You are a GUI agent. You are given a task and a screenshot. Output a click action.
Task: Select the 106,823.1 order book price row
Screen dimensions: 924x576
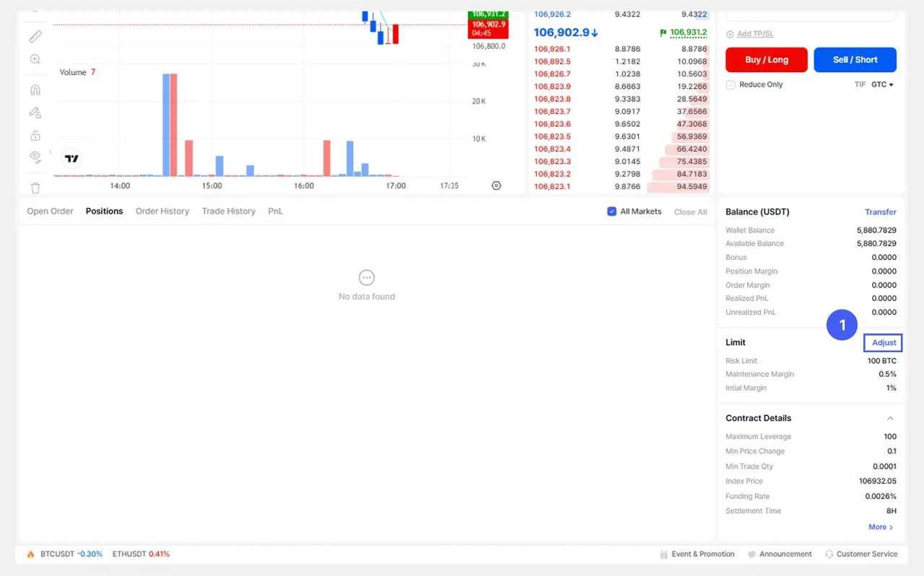click(x=552, y=186)
